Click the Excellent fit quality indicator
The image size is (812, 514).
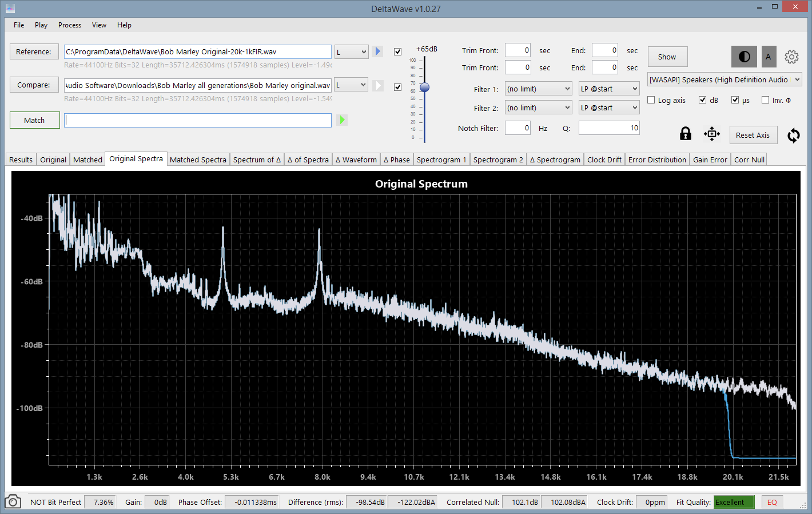(734, 502)
